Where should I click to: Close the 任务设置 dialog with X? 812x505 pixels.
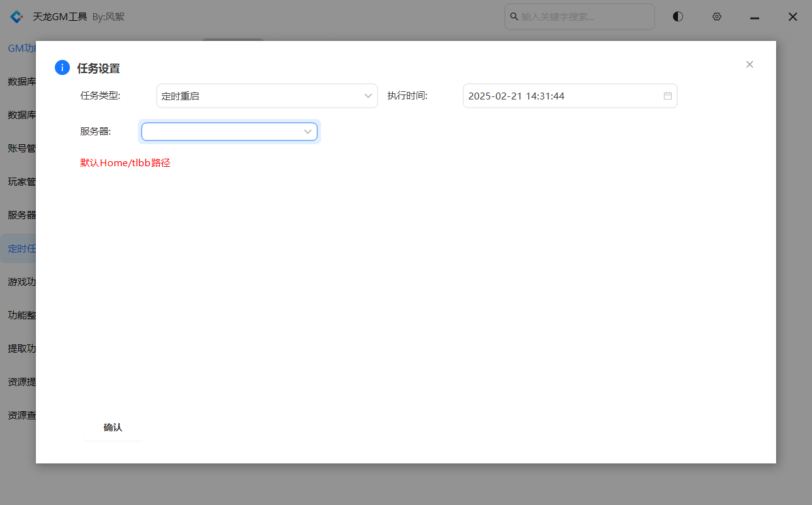tap(749, 64)
